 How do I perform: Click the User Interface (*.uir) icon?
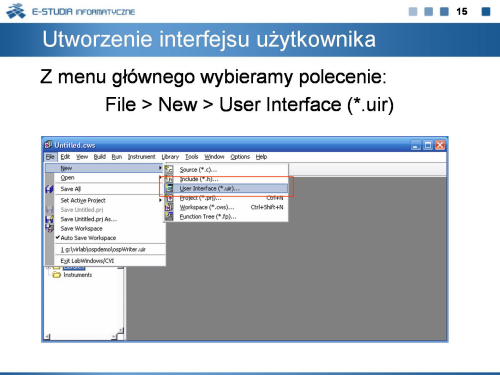pos(169,188)
